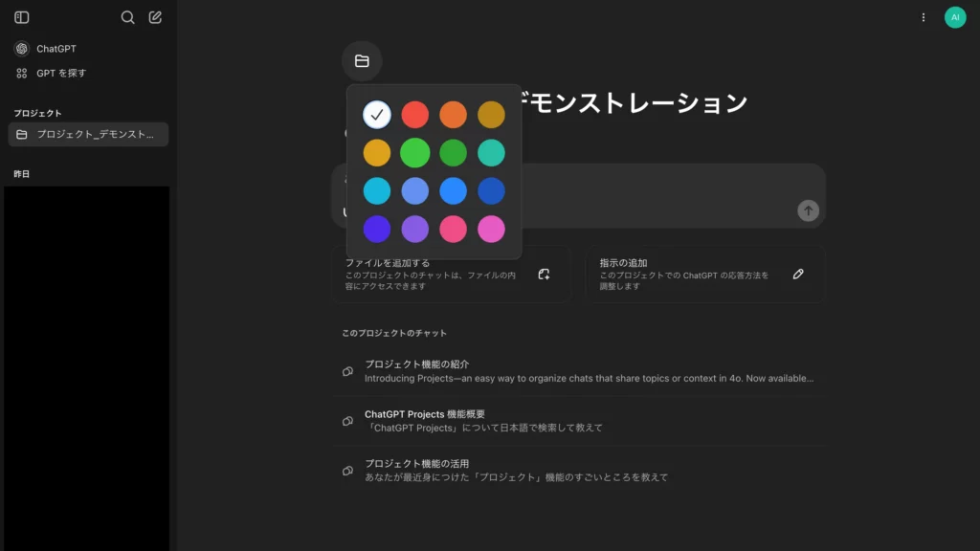
Task: Open ChatGPT from the sidebar
Action: 56,49
